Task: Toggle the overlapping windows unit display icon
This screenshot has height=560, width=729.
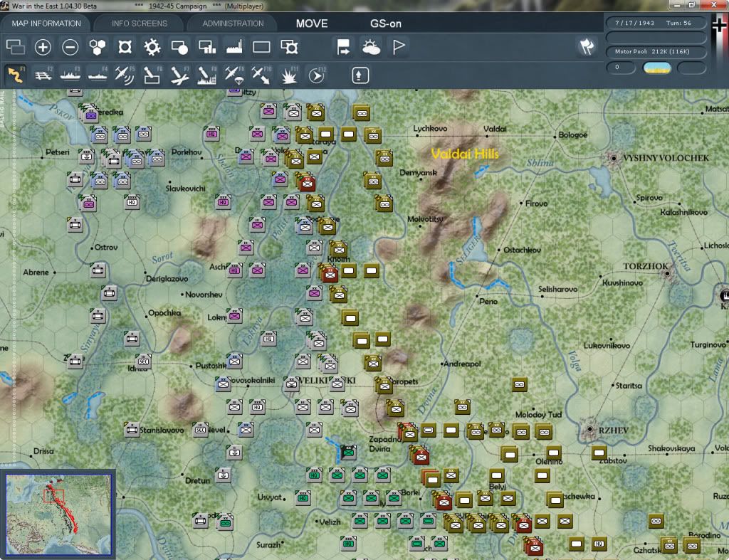Action: [x=16, y=47]
